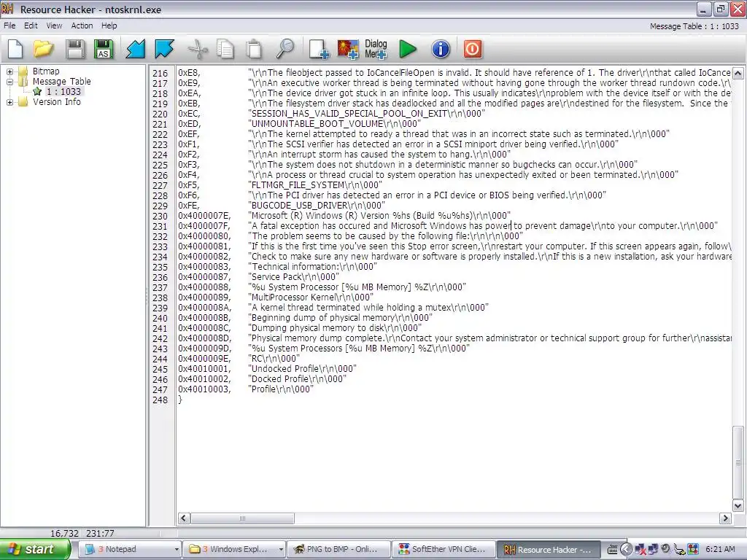Screen dimensions: 747x560
Task: Open the Help menu
Action: pos(109,26)
